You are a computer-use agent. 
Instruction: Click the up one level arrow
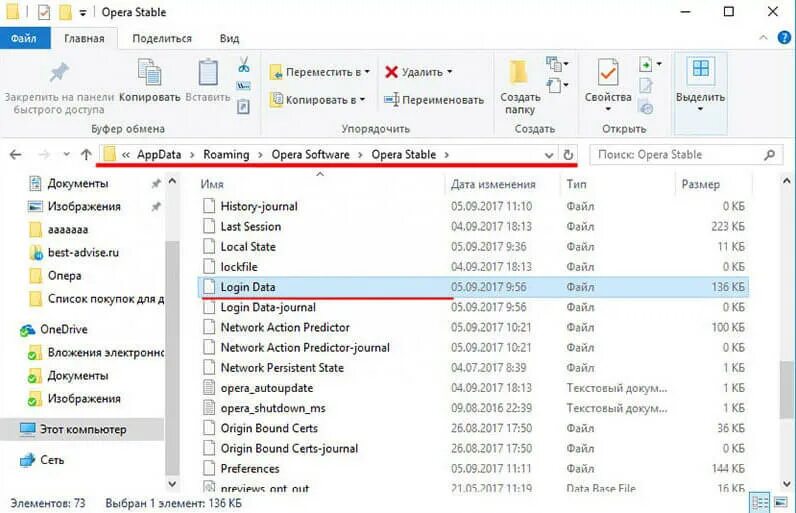click(x=86, y=155)
